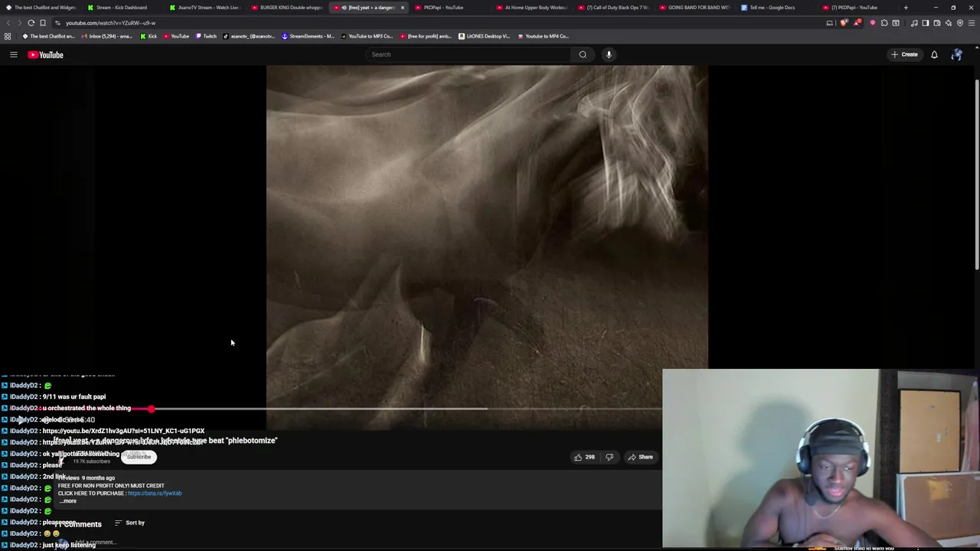Click the magnifier search button

(583, 54)
